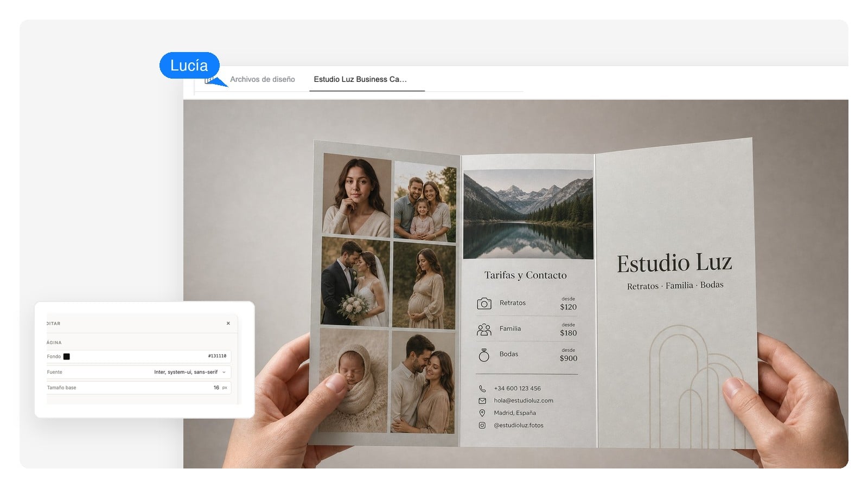Screen dimensions: 868x488
Task: Click the location pin icon by Madrid, España
Action: 482,413
